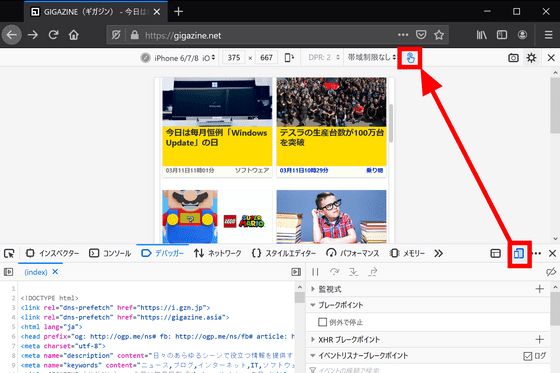Toggle the sources list pane
560x373 pixels.
pyautogui.click(x=8, y=272)
